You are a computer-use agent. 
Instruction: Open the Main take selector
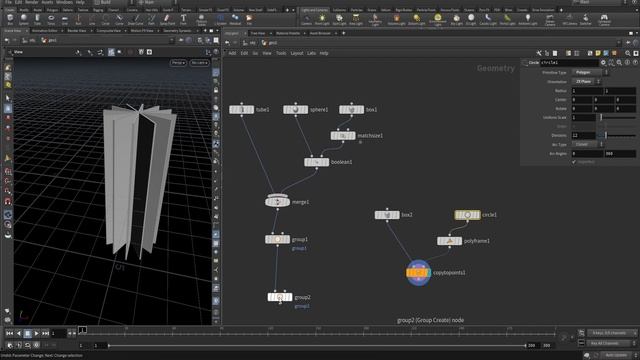(155, 2)
